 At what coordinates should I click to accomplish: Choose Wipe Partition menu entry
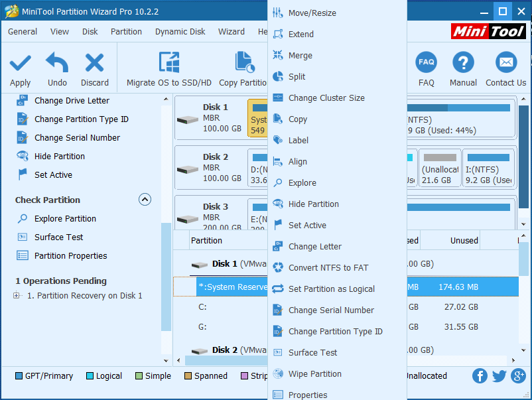[337, 374]
